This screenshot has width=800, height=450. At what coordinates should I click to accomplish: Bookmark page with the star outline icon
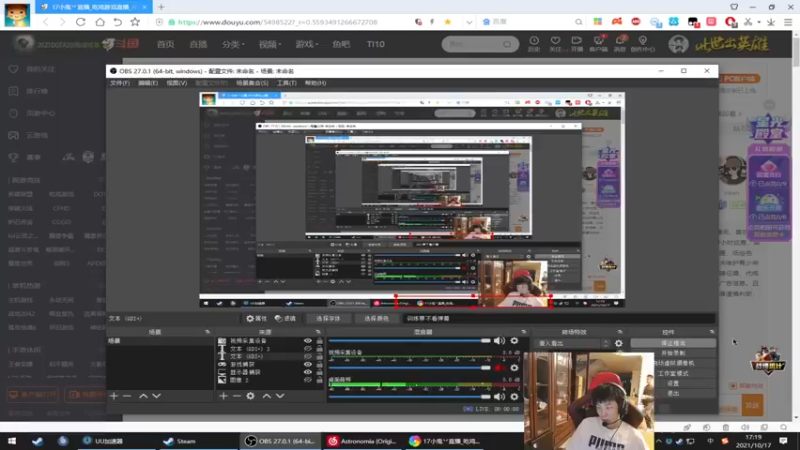135,22
